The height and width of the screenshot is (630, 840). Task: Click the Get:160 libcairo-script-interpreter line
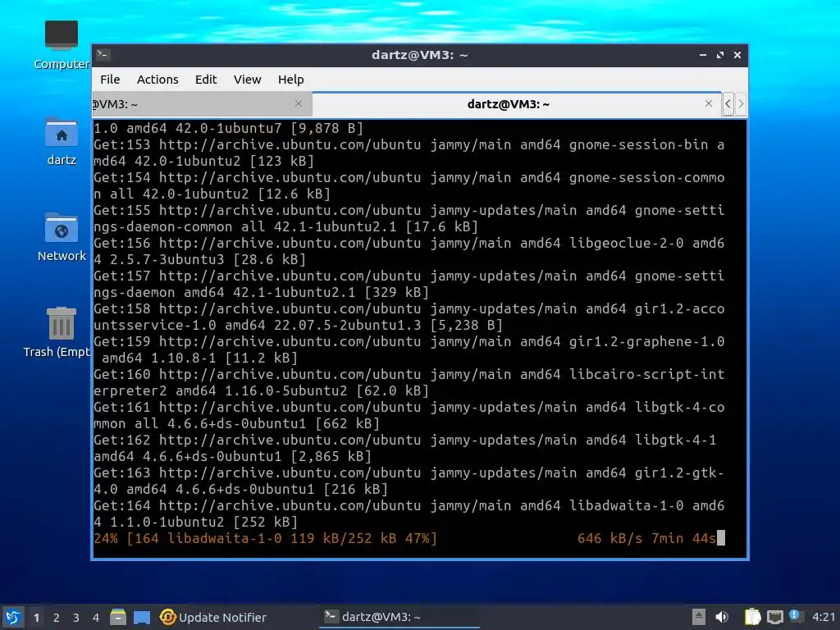pyautogui.click(x=409, y=382)
